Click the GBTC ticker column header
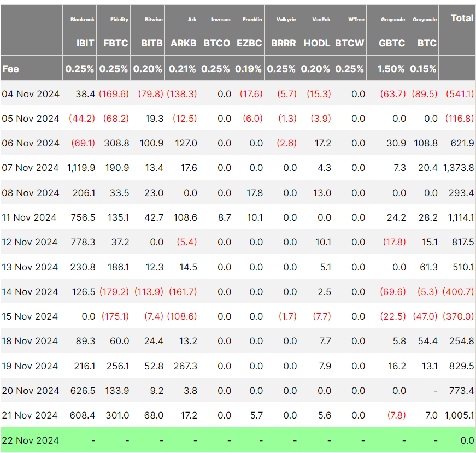This screenshot has height=453, width=476. [x=391, y=43]
